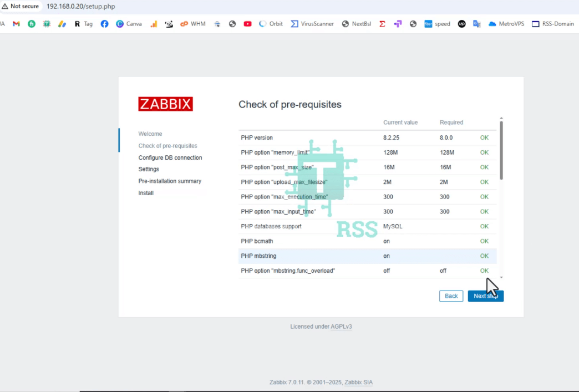Click the Back button
The image size is (579, 392).
click(x=451, y=296)
